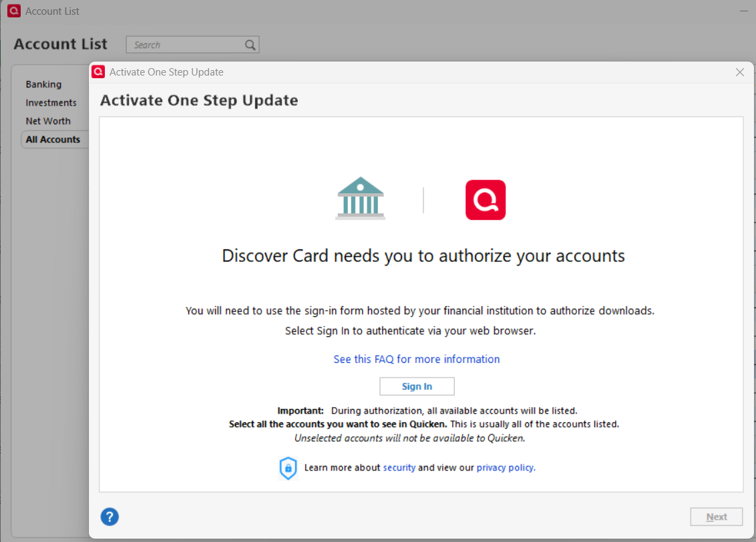Screen dimensions: 756x542
Task: Click the blue security shield lock icon
Action: [288, 468]
